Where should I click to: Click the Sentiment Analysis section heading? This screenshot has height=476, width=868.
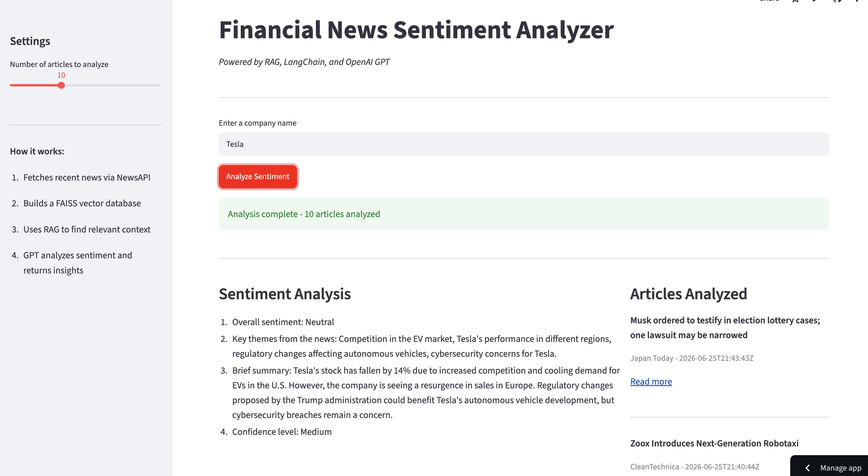point(285,294)
